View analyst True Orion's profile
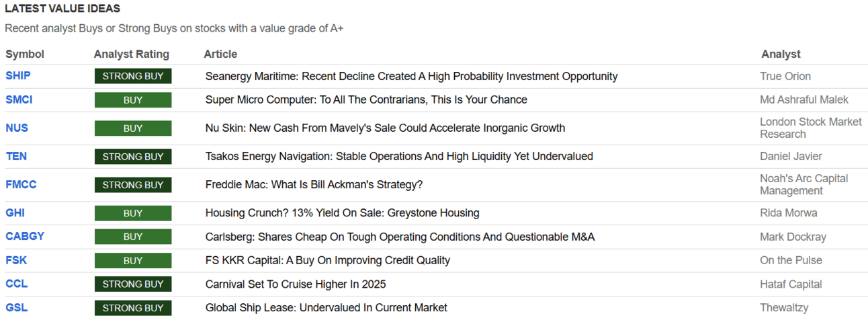This screenshot has width=868, height=320. pyautogui.click(x=785, y=76)
